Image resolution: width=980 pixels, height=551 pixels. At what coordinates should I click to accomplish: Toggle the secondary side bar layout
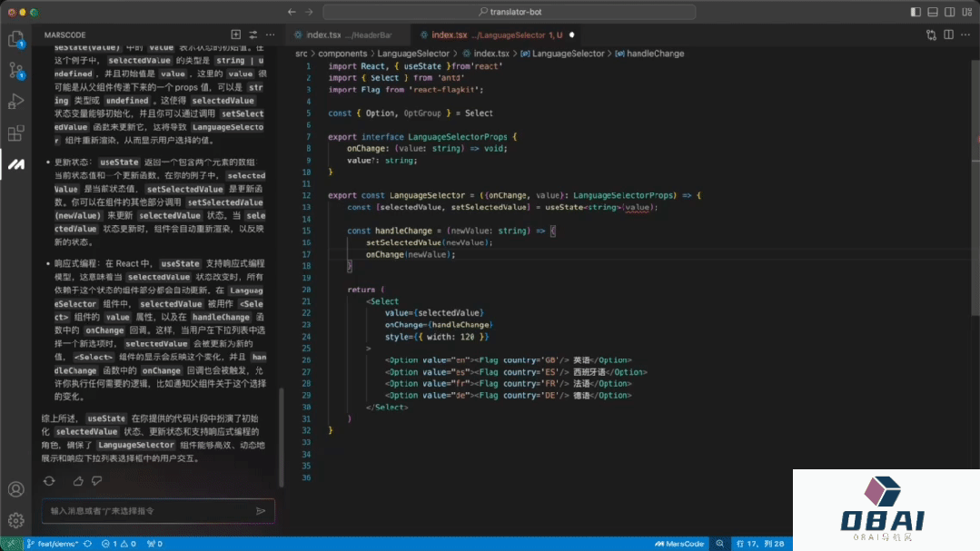click(947, 13)
